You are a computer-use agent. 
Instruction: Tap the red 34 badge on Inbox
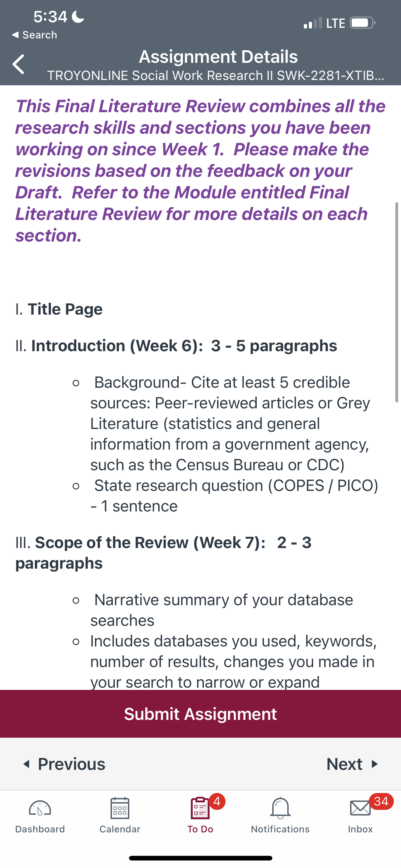coord(381,801)
